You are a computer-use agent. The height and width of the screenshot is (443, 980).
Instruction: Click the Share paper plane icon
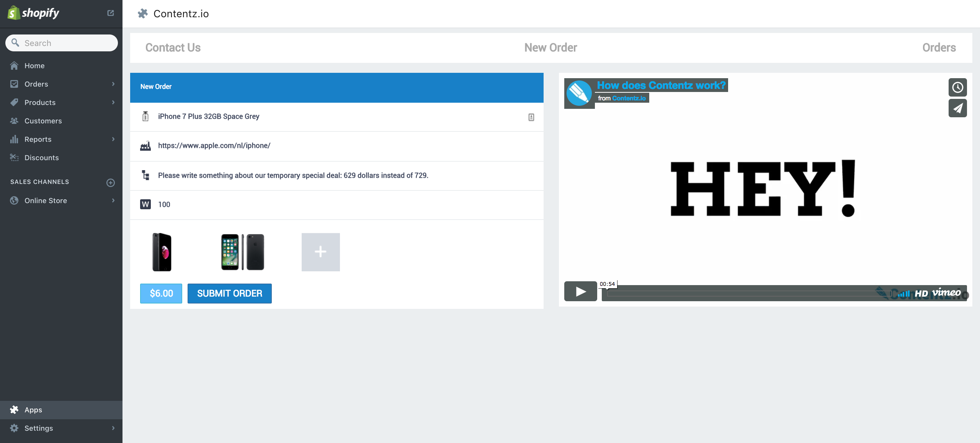click(x=958, y=108)
